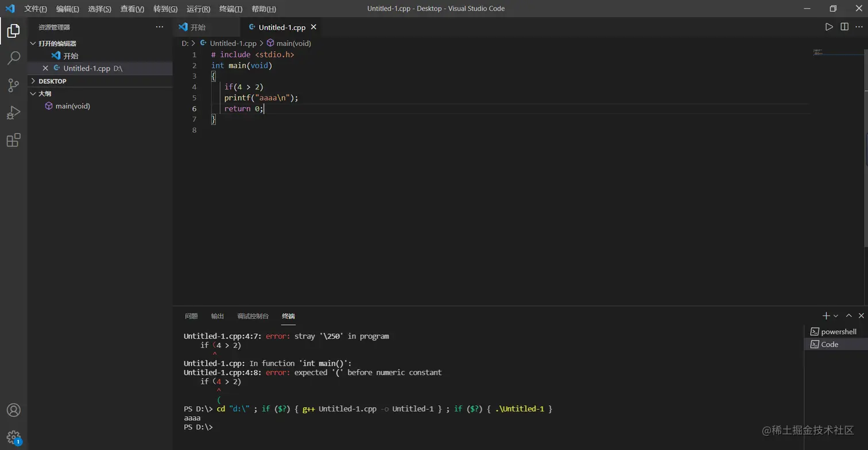Select the Code terminal instance
The width and height of the screenshot is (868, 450).
click(836, 344)
